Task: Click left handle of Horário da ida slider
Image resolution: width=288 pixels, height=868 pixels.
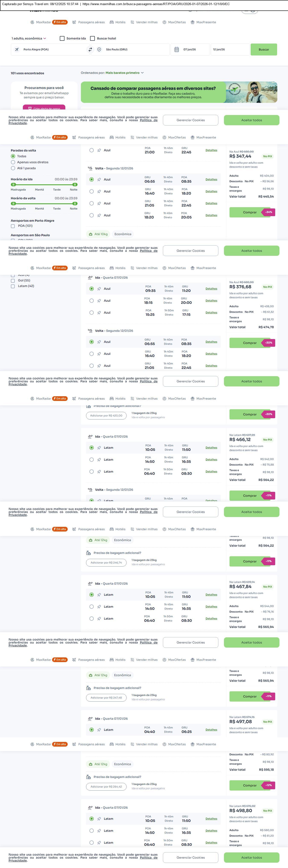Action: click(x=13, y=185)
